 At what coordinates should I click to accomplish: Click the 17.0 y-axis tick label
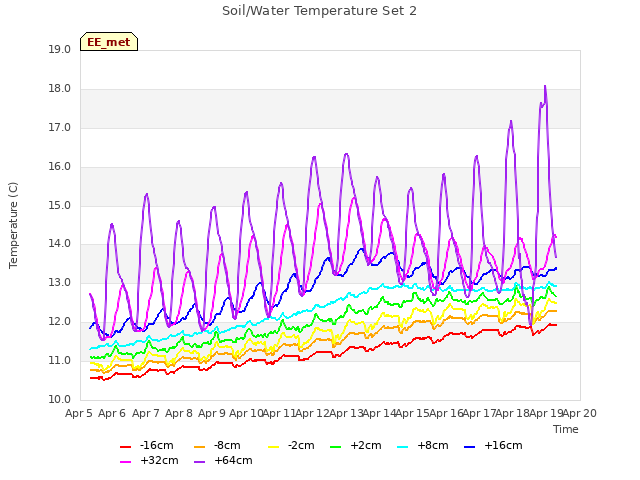[60, 128]
